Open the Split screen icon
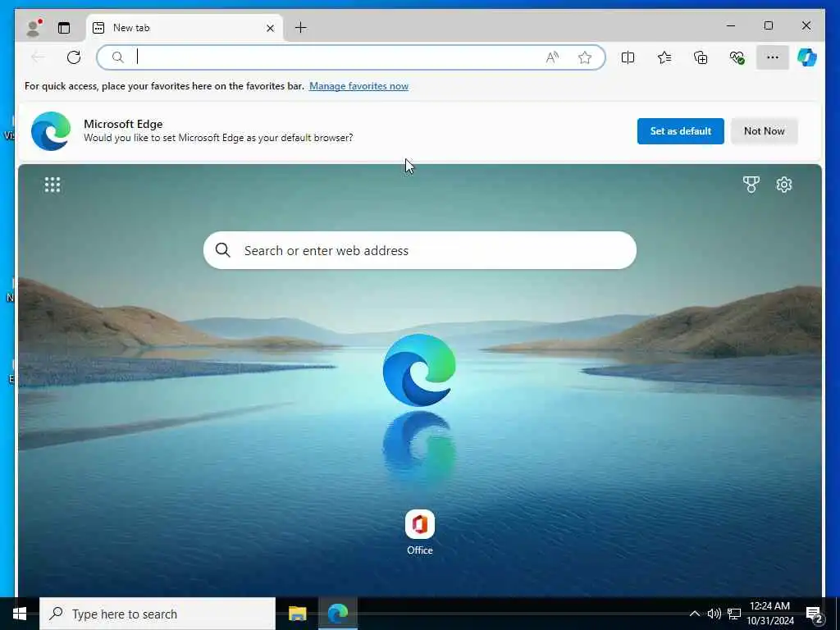This screenshot has width=840, height=630. click(x=628, y=57)
